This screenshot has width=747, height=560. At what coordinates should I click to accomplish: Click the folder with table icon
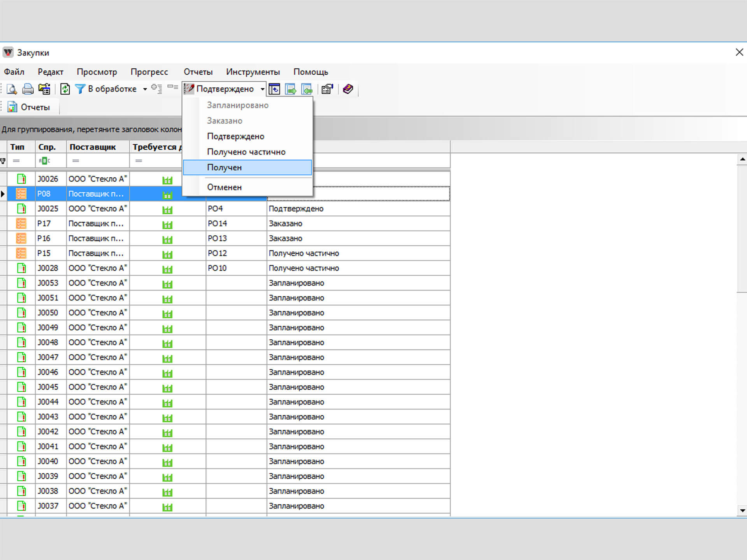click(44, 89)
